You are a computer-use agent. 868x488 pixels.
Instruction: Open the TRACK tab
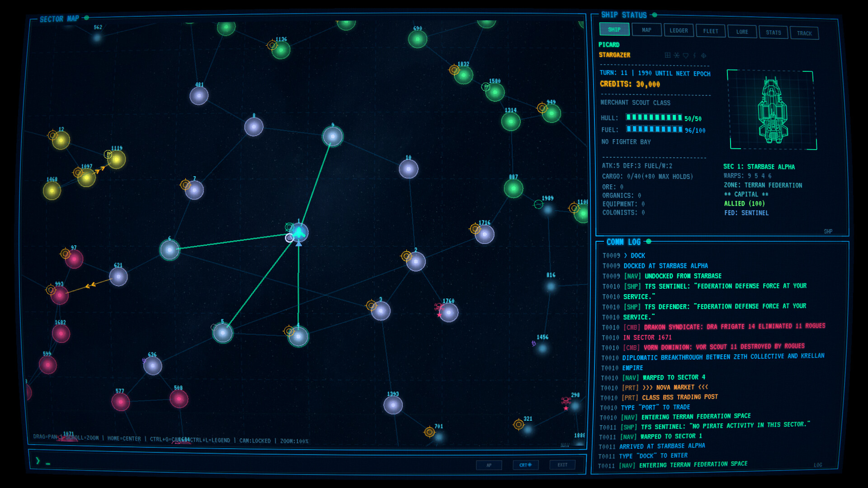804,33
